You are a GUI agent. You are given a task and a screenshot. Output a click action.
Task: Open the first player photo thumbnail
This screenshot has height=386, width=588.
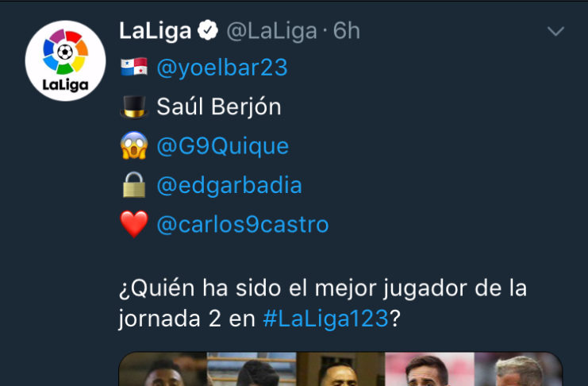pos(163,369)
